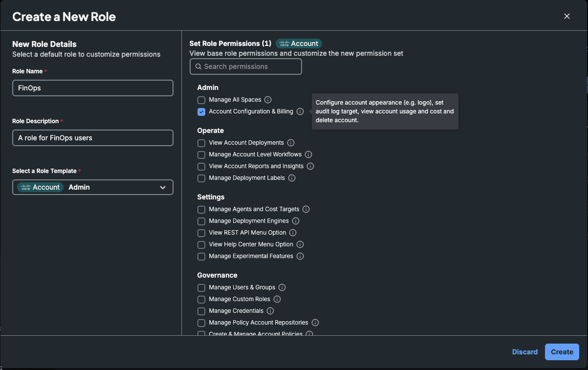The width and height of the screenshot is (588, 370).
Task: Click Discard to cancel role
Action: [x=525, y=352]
